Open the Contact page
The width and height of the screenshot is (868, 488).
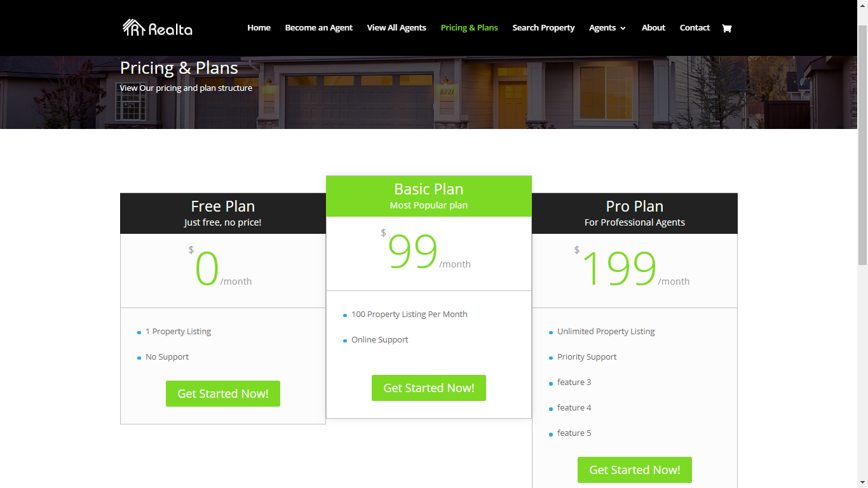(695, 28)
